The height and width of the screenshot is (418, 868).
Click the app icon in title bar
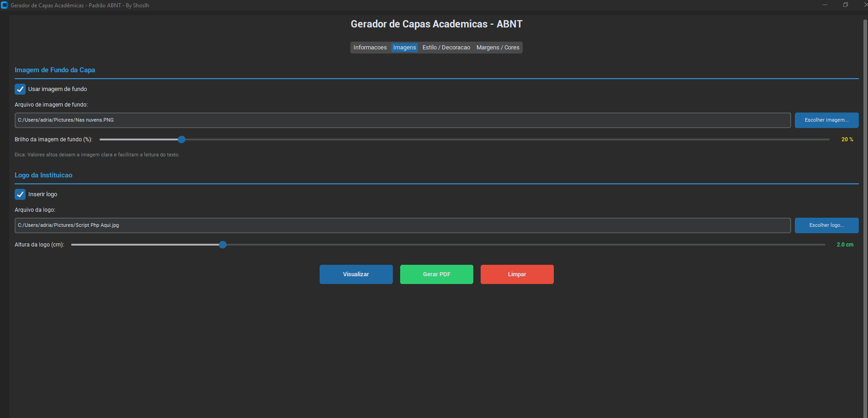pyautogui.click(x=5, y=5)
